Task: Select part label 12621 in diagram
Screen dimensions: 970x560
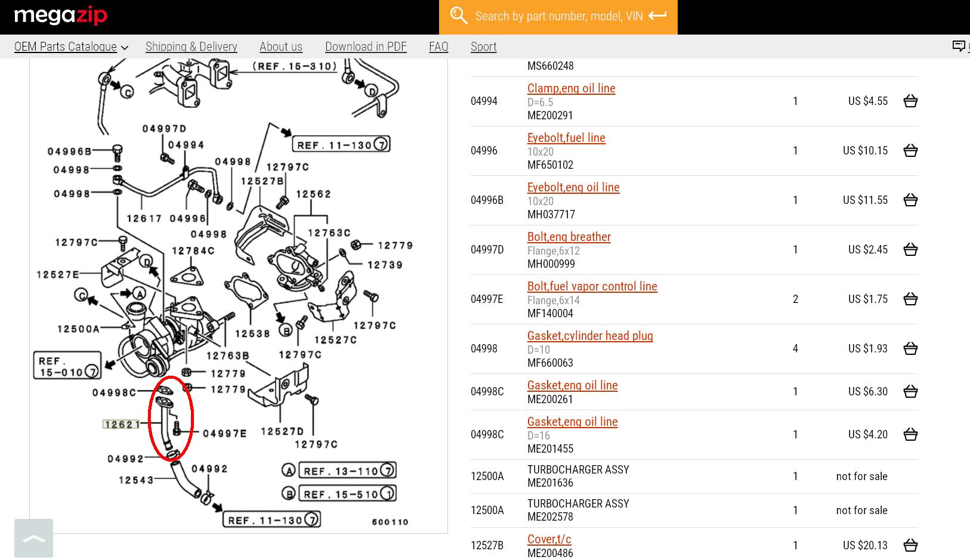Action: [121, 425]
